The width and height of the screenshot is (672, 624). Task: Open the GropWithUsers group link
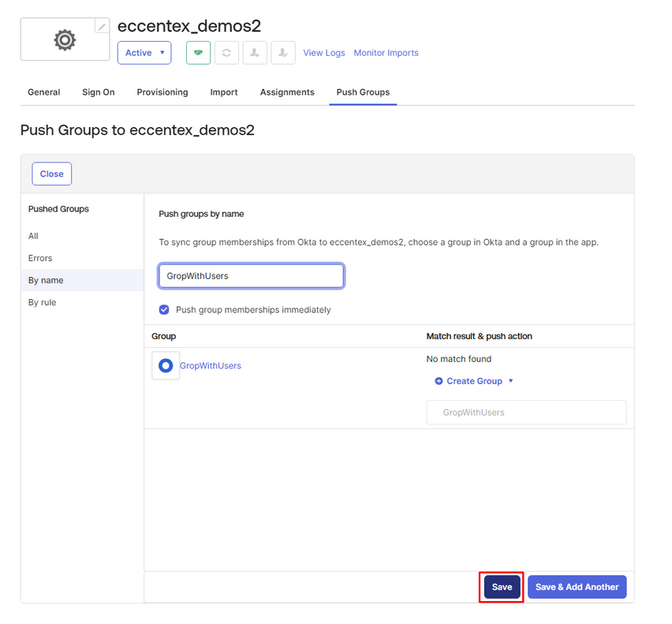coord(211,365)
